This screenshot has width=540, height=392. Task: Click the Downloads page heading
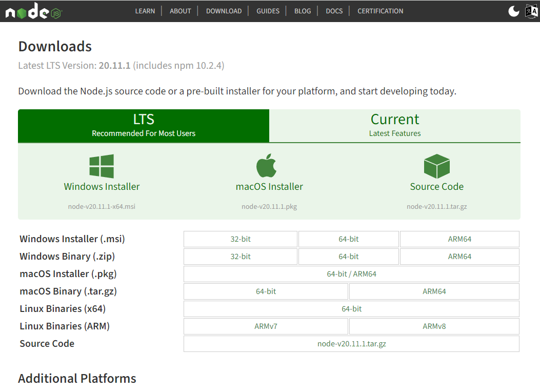coord(55,47)
